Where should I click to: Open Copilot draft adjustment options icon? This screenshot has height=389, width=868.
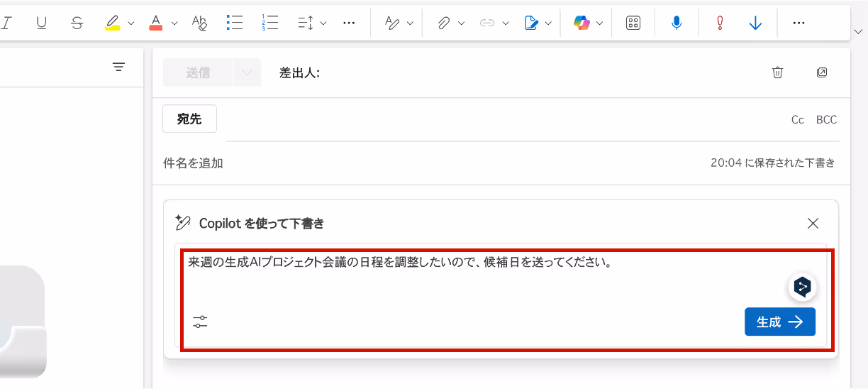coord(200,322)
